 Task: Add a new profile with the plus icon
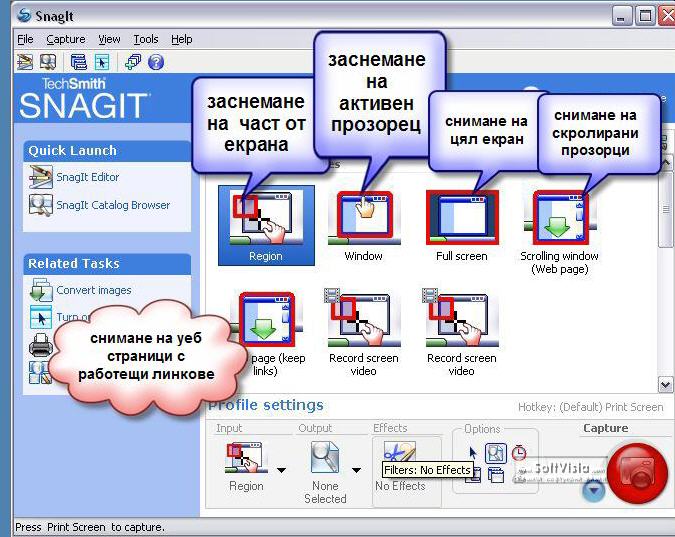click(x=133, y=62)
